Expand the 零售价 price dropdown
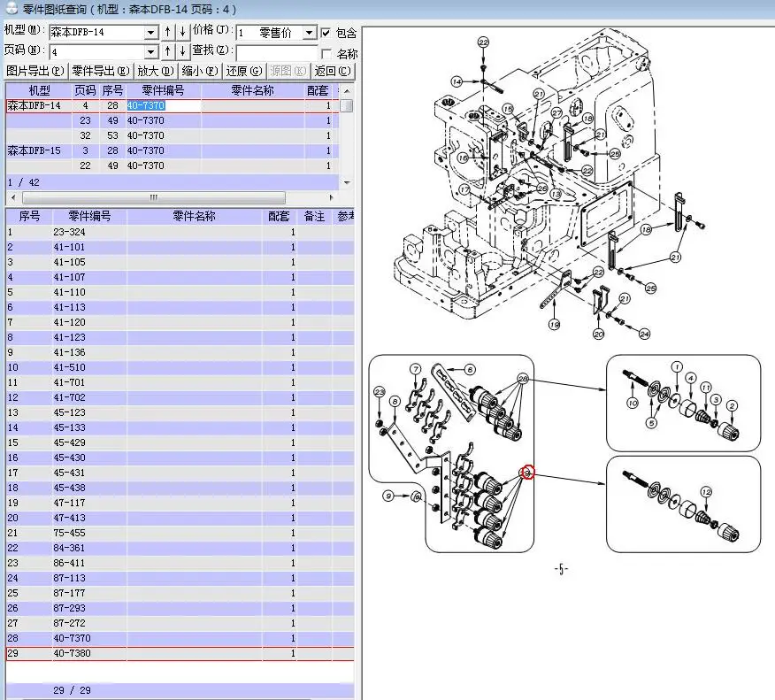This screenshot has height=700, width=775. click(309, 33)
